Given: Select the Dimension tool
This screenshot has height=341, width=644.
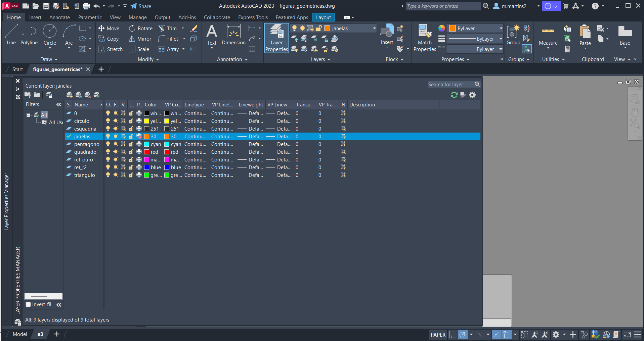Looking at the screenshot, I should click(233, 35).
